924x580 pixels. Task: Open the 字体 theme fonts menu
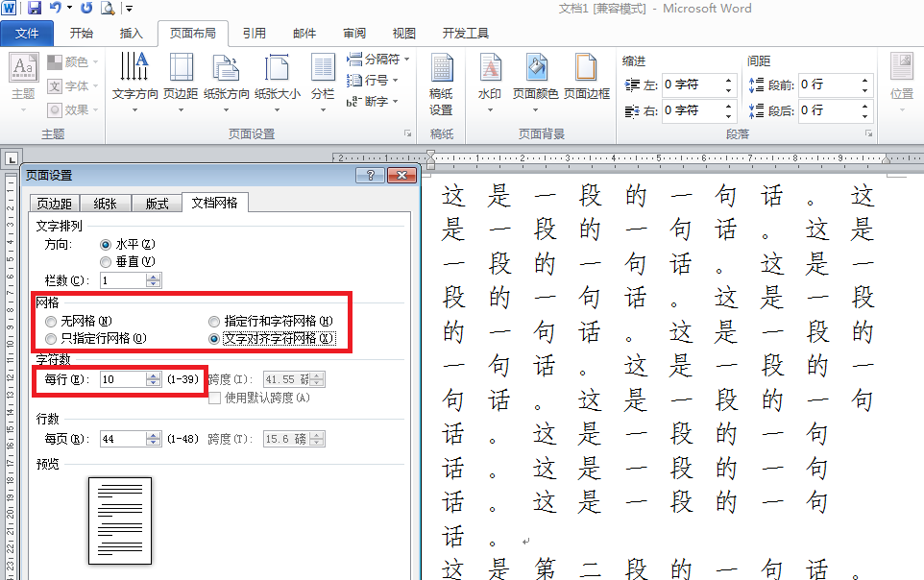coord(72,86)
